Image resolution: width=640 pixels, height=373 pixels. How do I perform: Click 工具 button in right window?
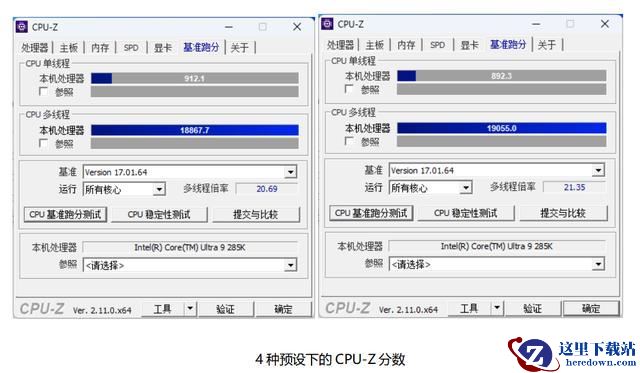(469, 308)
